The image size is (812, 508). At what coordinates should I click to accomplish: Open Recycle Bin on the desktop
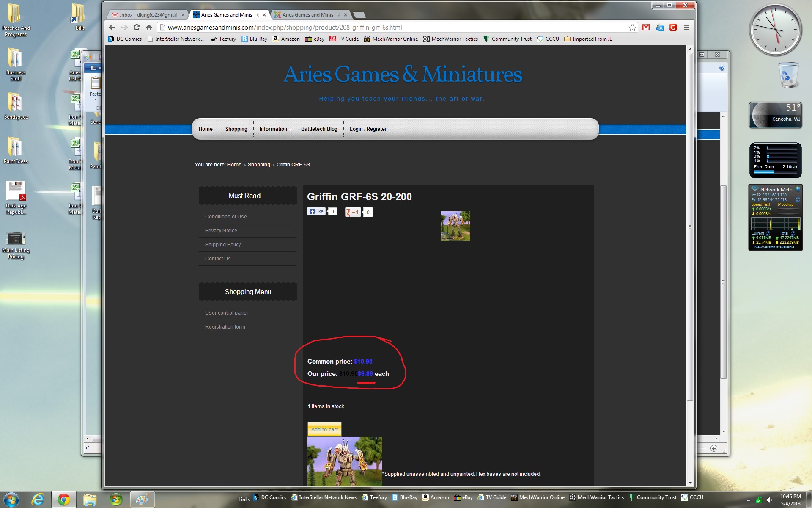point(789,75)
